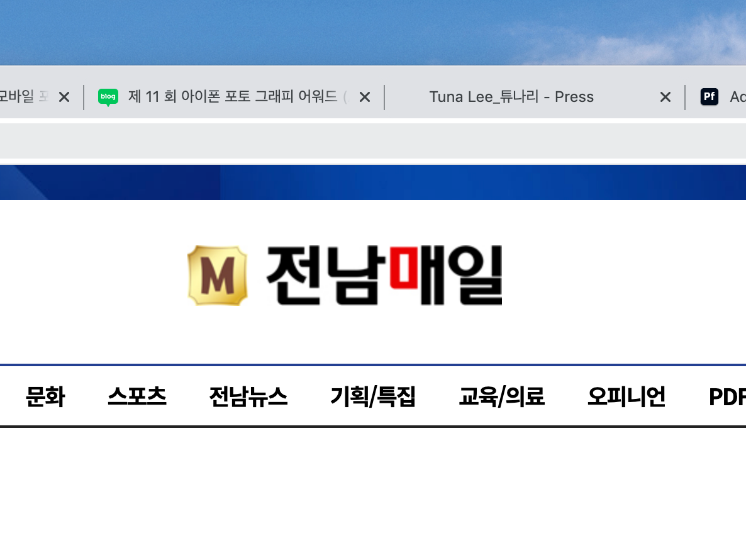
Task: Switch to the 아이폰 포토 그래피 어워드 tab
Action: click(233, 97)
